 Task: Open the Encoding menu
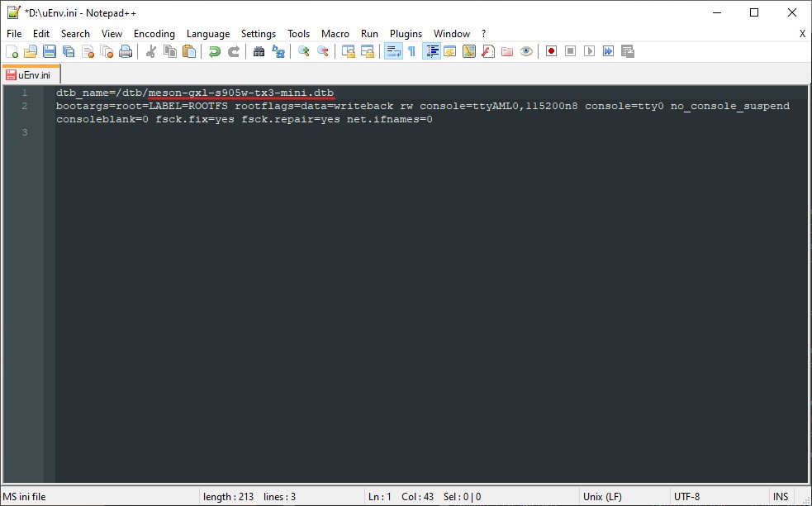pos(154,34)
